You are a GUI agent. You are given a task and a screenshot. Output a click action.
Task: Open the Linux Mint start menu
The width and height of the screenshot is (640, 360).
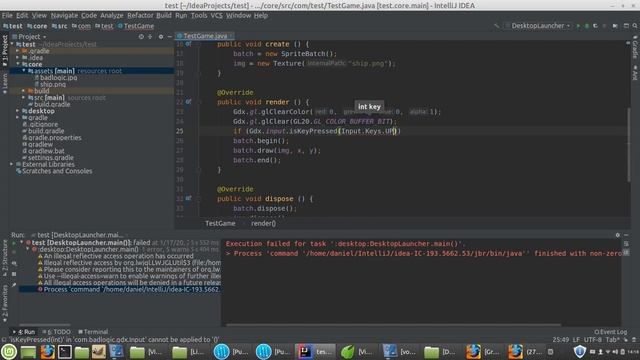click(9, 351)
